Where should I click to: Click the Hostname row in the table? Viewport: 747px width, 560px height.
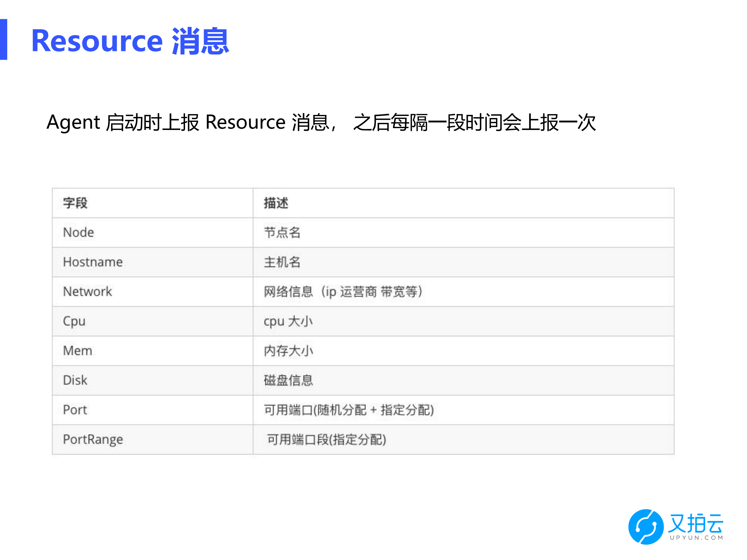[x=93, y=262]
